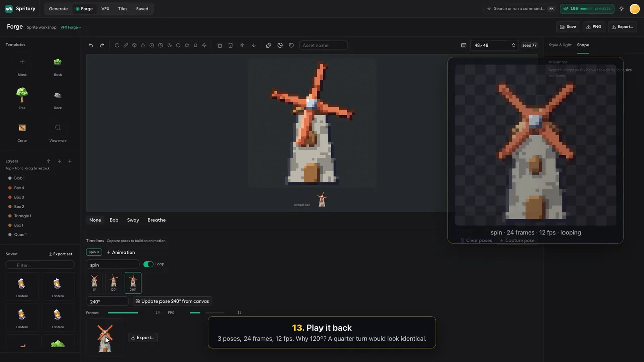Screen dimensions: 644x362
Task: Select the Breathe idle motion
Action: point(156,220)
